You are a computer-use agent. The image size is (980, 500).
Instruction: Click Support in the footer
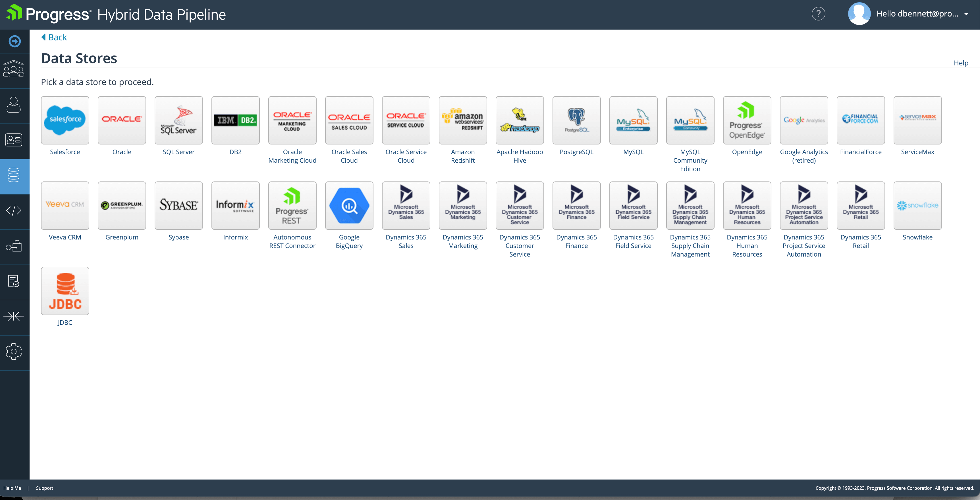pyautogui.click(x=45, y=488)
